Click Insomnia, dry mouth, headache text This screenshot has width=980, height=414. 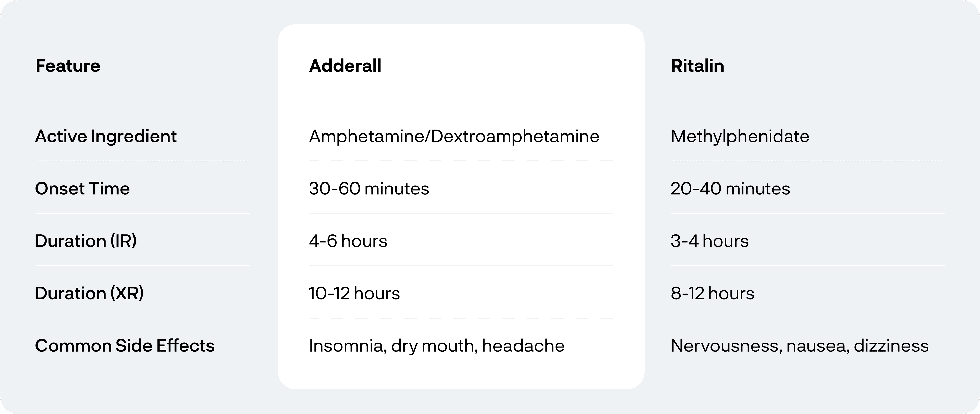pos(437,346)
